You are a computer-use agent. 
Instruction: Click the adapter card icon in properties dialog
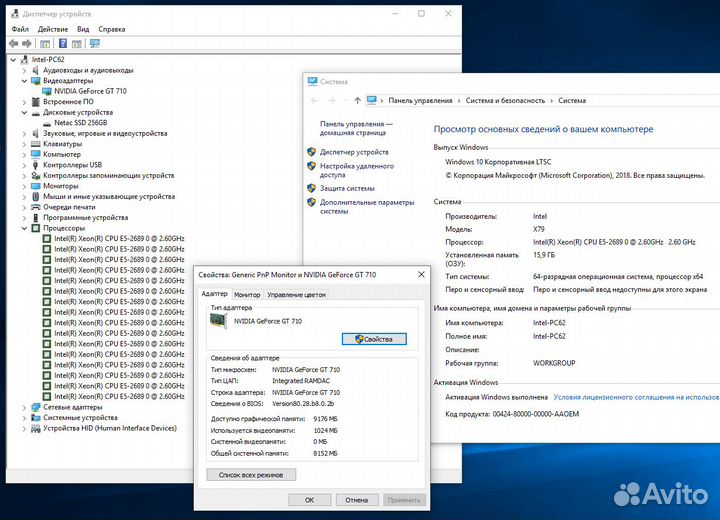point(219,321)
